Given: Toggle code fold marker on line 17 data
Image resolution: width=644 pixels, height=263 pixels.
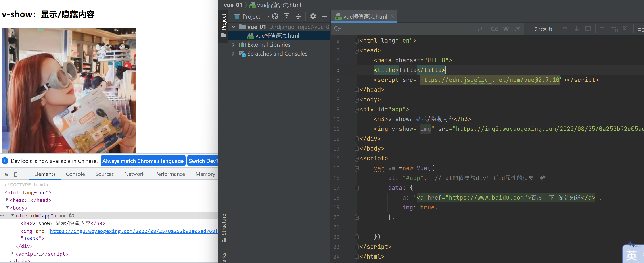Looking at the screenshot, I should [357, 188].
